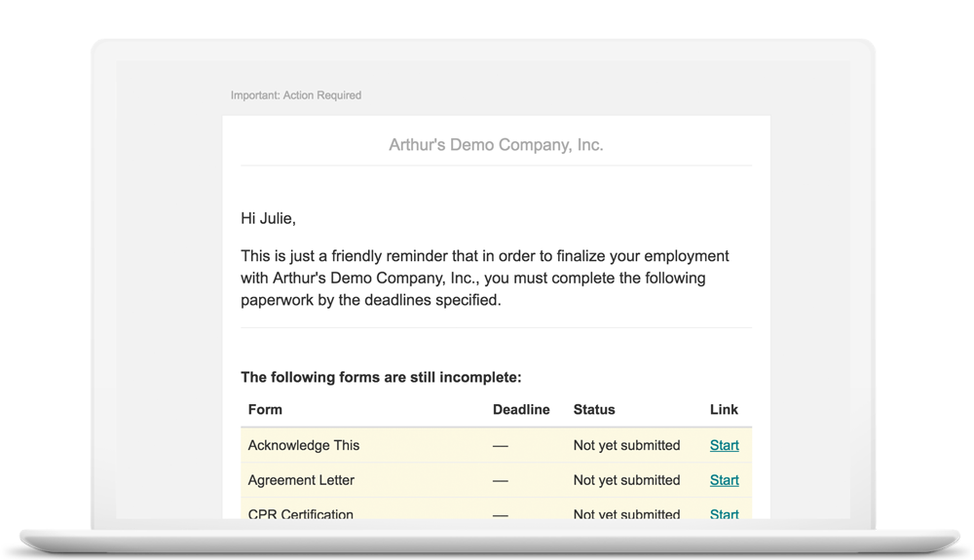This screenshot has width=974, height=560.
Task: Click the deadline dash for Acknowledge This
Action: [x=501, y=445]
